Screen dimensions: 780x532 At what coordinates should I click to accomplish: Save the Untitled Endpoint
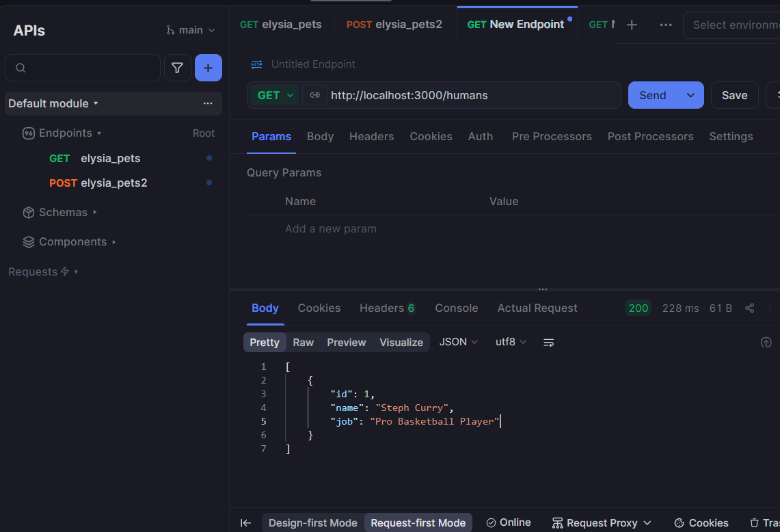[734, 95]
